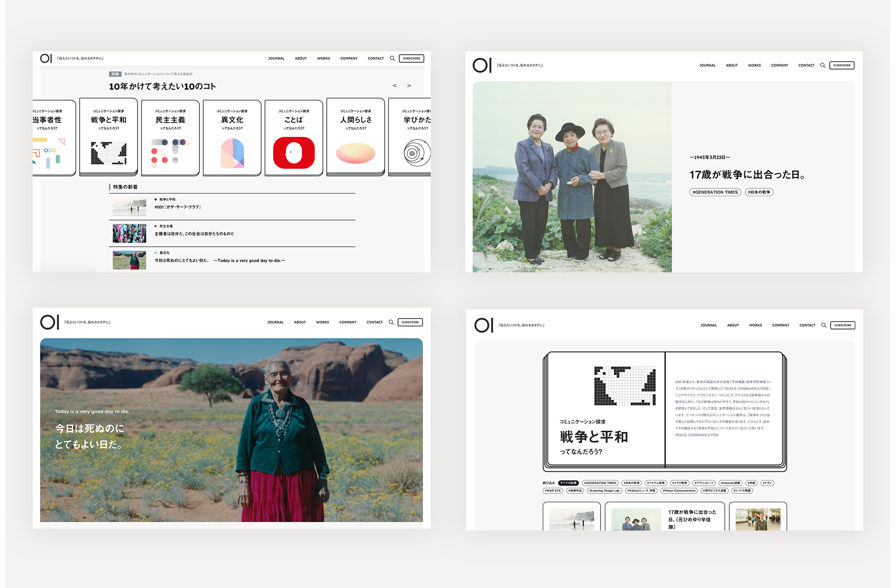Select the すべての記事 filter pill
Screen dimensions: 896x588
pos(568,483)
